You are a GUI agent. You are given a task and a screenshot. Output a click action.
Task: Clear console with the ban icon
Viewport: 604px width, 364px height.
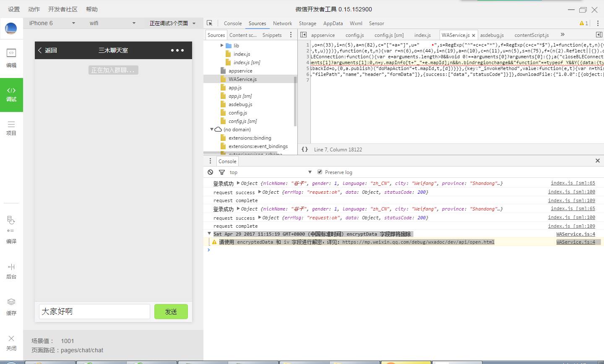pos(211,172)
